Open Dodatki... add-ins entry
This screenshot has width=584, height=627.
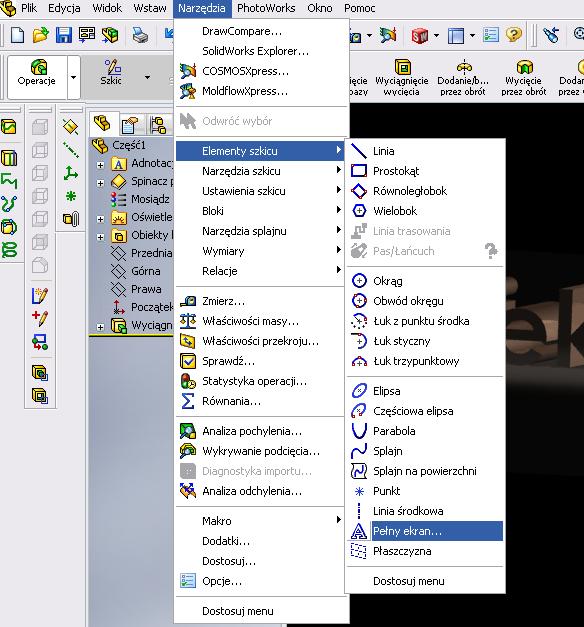pyautogui.click(x=260, y=541)
